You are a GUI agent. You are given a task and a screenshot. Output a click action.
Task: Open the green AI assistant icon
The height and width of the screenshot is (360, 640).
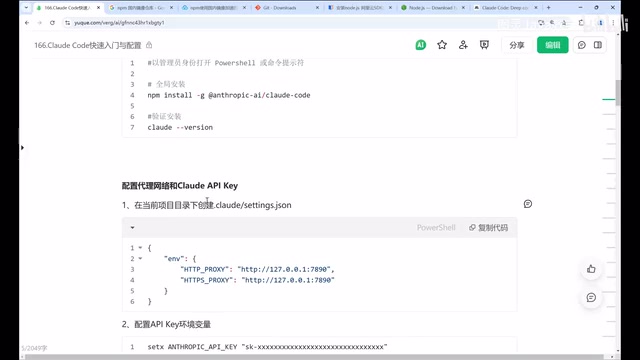(x=420, y=45)
